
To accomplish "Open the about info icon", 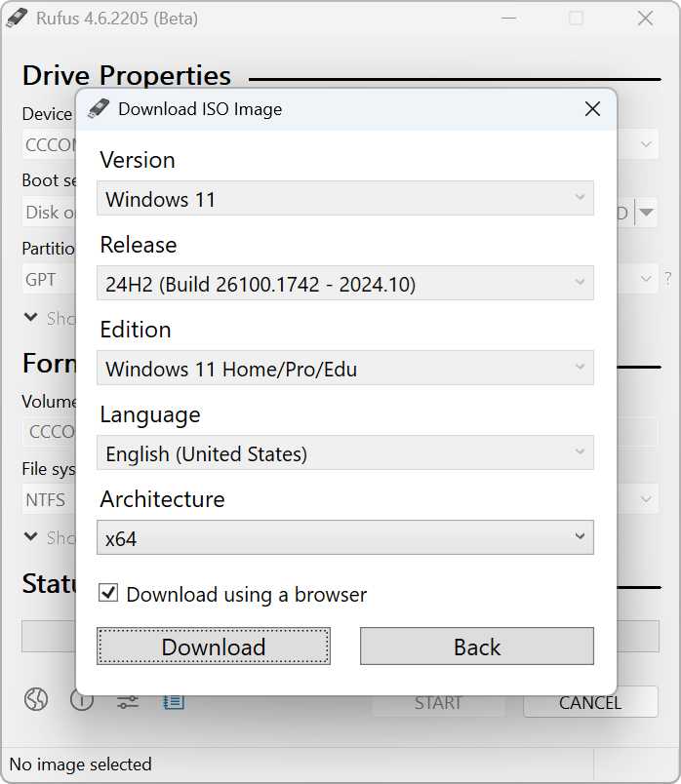I will tap(82, 700).
